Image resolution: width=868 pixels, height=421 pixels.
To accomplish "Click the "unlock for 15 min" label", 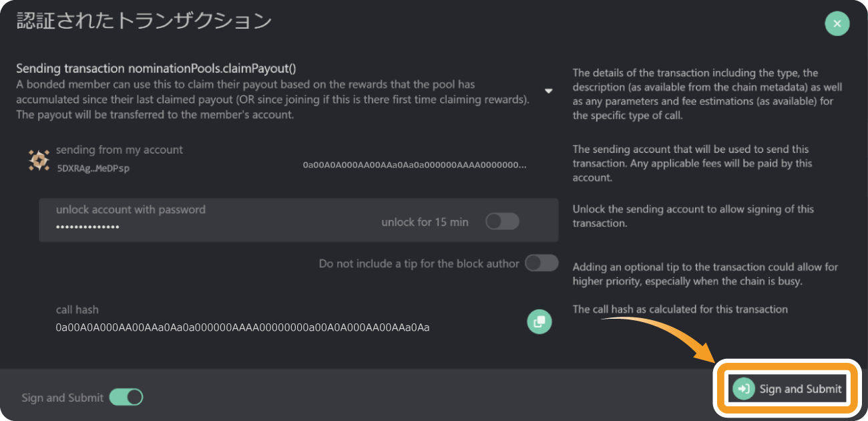I will [x=425, y=222].
